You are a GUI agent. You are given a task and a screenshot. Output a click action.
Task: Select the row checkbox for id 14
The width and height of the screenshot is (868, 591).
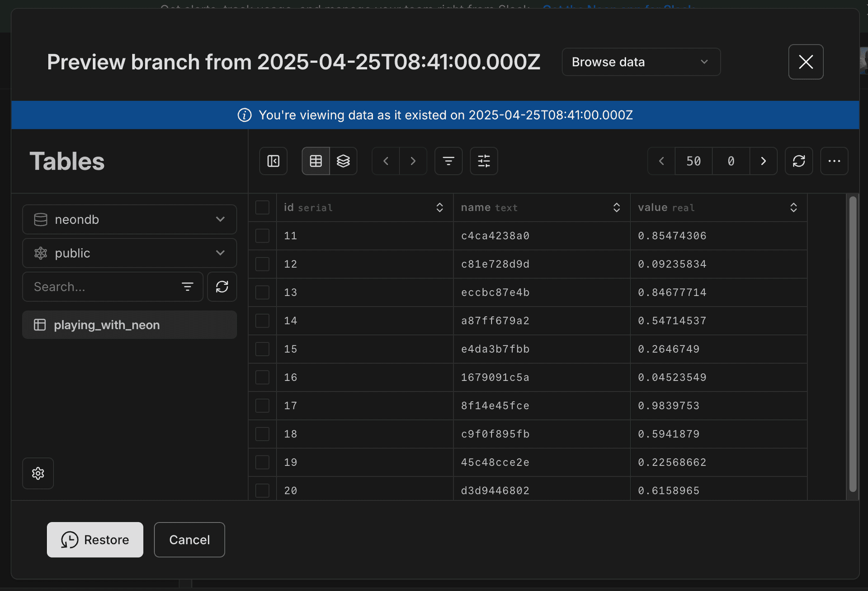pos(262,321)
